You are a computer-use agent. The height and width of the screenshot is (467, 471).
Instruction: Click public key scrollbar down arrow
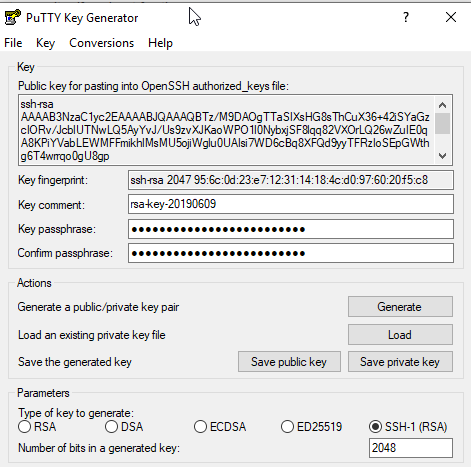pyautogui.click(x=442, y=156)
